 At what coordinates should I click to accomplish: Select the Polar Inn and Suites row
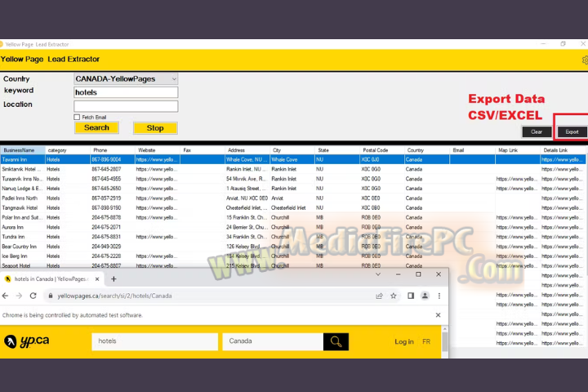point(292,217)
